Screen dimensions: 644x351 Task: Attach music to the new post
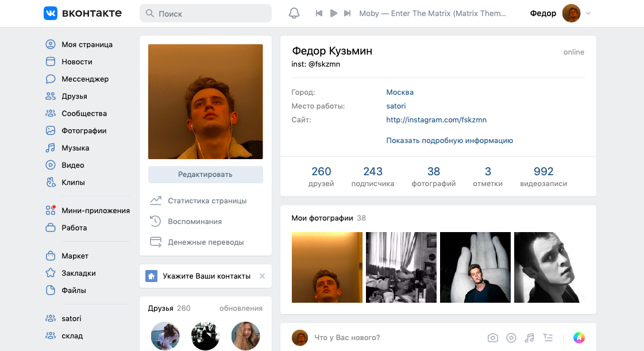529,338
